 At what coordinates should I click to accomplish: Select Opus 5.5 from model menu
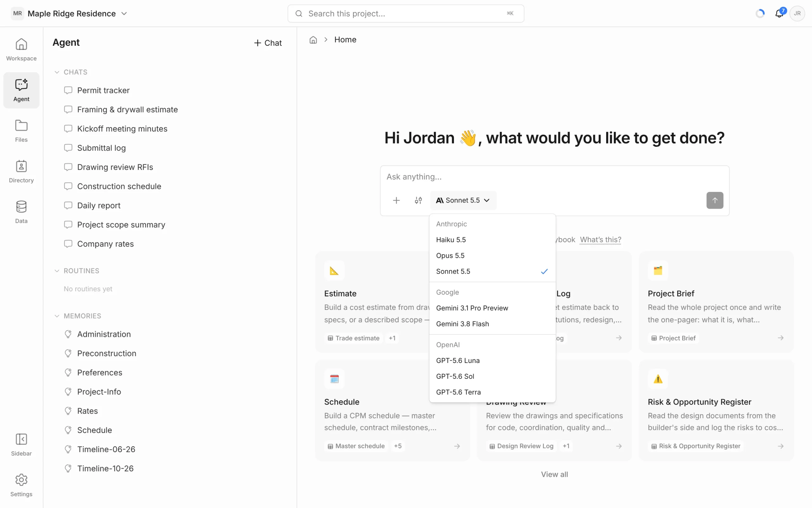pyautogui.click(x=492, y=255)
